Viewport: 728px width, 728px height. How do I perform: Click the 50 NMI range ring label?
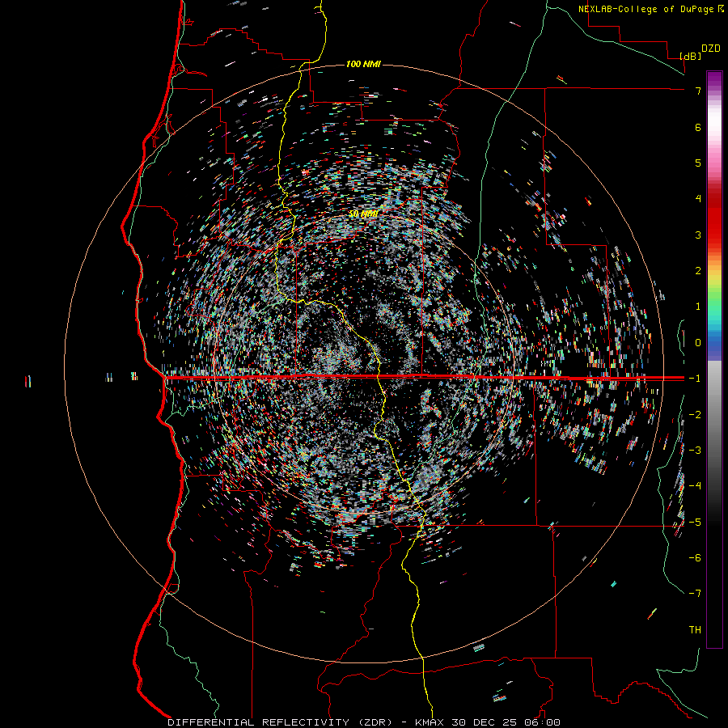tap(363, 214)
